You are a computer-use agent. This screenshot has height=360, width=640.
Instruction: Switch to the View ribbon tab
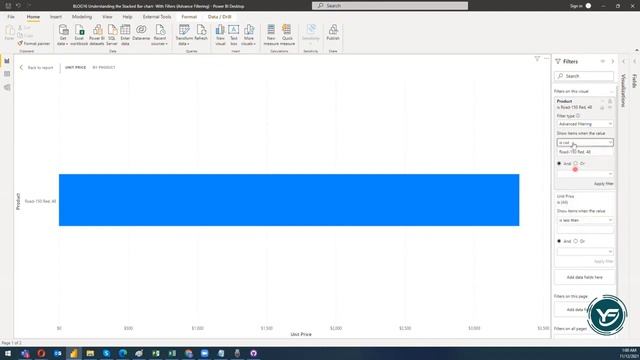107,17
